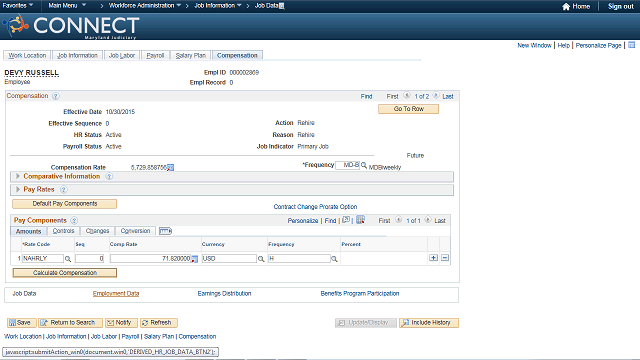Open the Comparative Information help icon
Image resolution: width=640 pixels, height=360 pixels.
[x=109, y=177]
